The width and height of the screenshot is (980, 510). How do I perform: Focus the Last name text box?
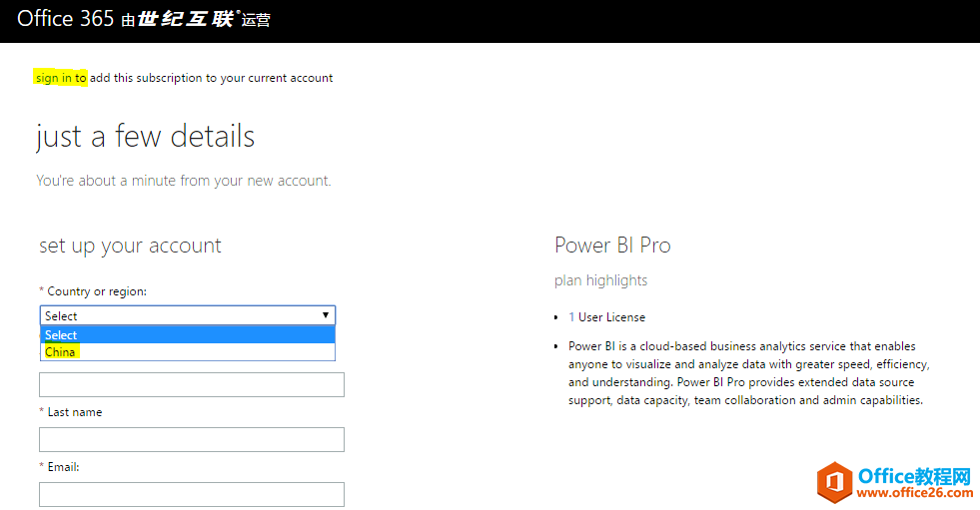pyautogui.click(x=191, y=439)
